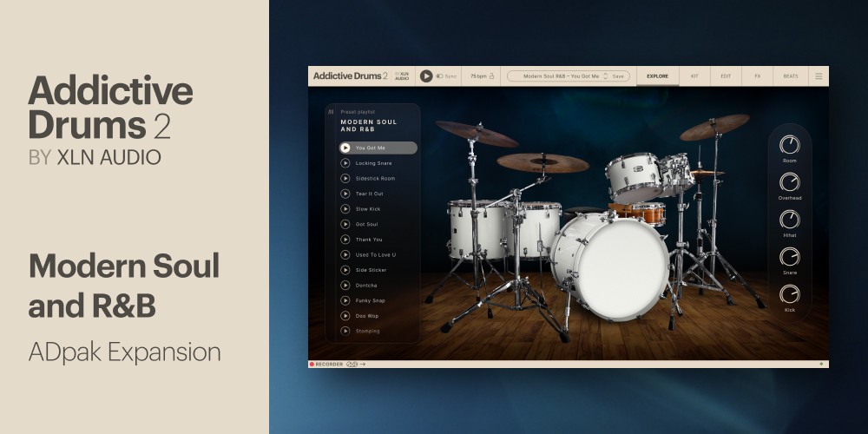Toggle the Sync switch
The image size is (868, 434).
[x=440, y=76]
